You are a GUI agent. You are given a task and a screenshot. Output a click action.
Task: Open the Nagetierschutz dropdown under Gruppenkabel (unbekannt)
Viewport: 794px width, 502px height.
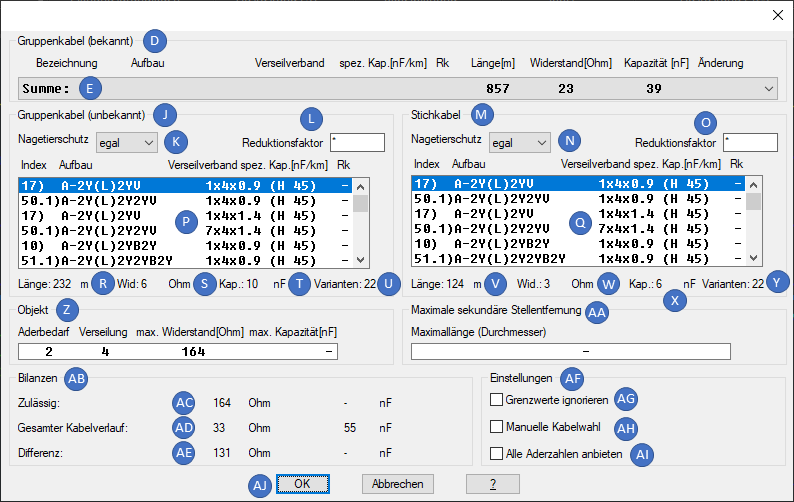pos(127,143)
